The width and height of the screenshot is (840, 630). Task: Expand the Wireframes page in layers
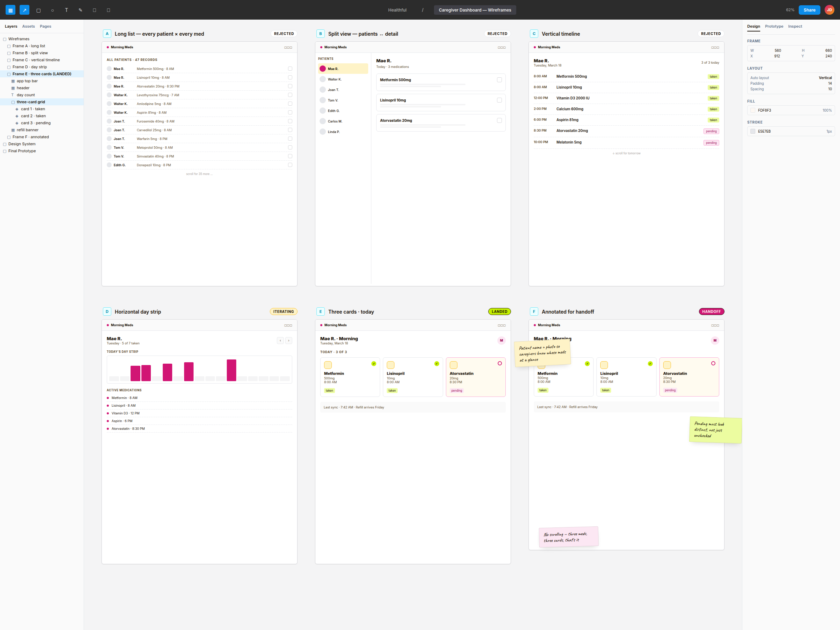point(5,39)
